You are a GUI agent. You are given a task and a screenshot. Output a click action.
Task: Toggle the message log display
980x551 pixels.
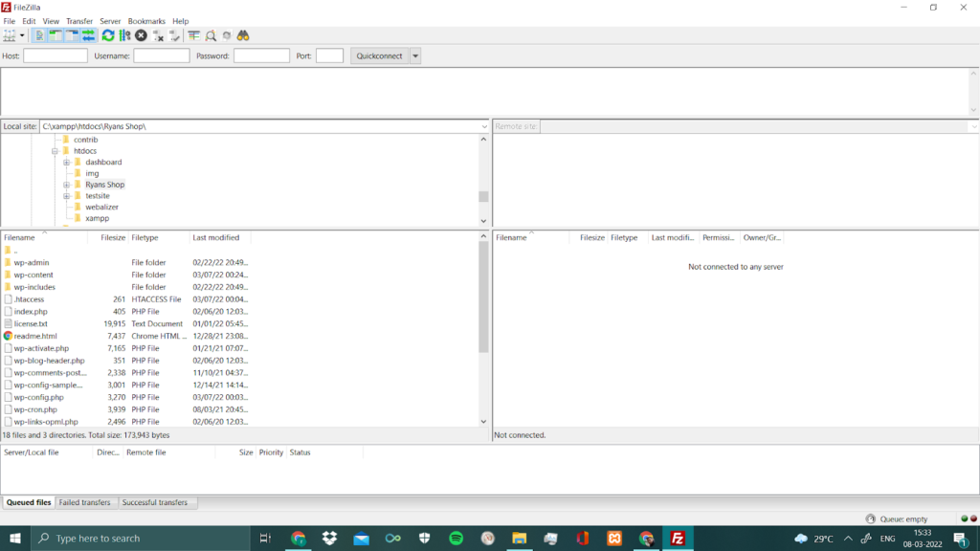pyautogui.click(x=39, y=35)
